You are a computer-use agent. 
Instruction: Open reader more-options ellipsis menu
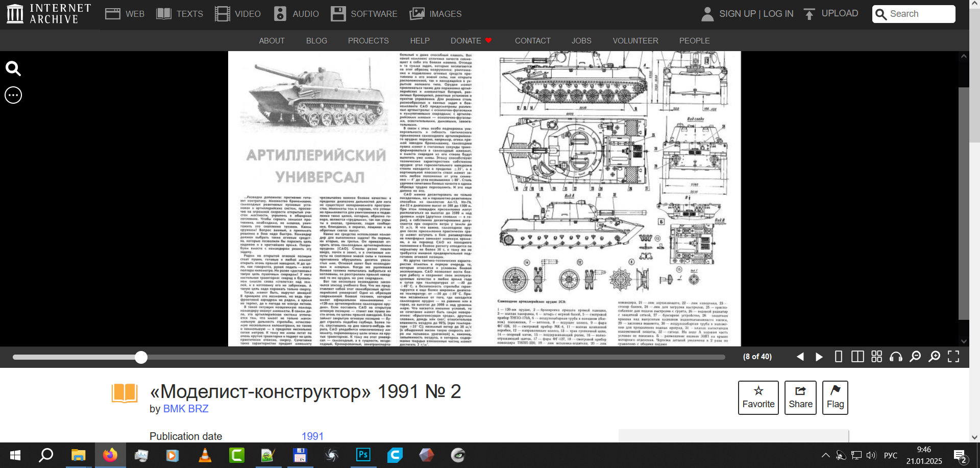click(13, 95)
